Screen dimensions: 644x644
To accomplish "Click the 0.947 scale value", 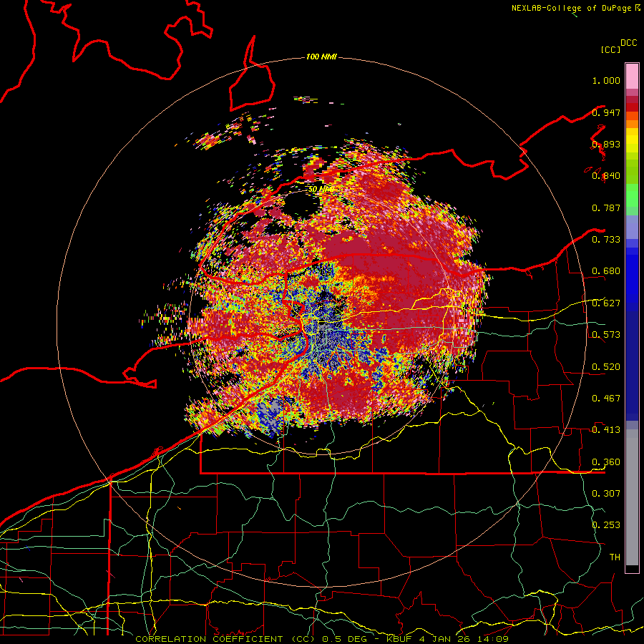I will click(x=606, y=112).
